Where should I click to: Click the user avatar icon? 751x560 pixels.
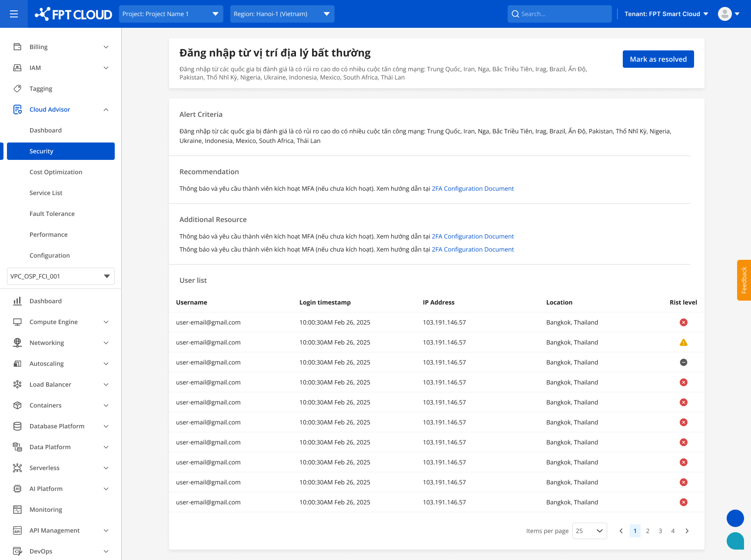click(x=725, y=14)
